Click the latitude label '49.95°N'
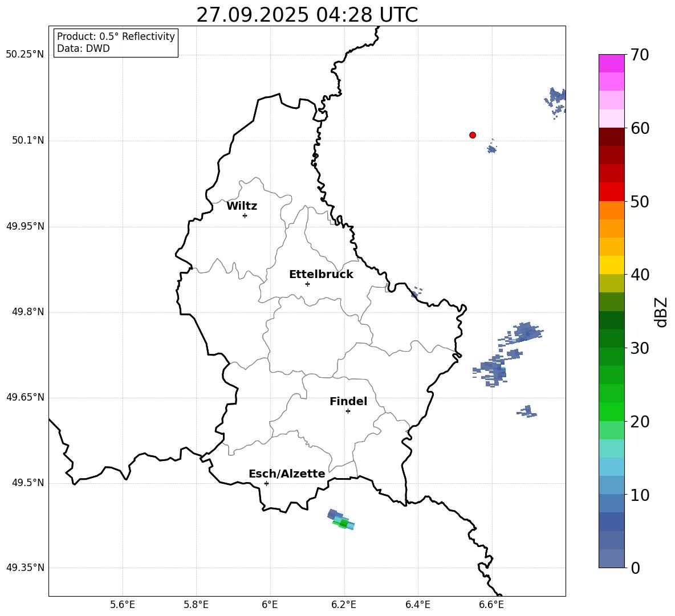This screenshot has height=616, width=675. 25,226
